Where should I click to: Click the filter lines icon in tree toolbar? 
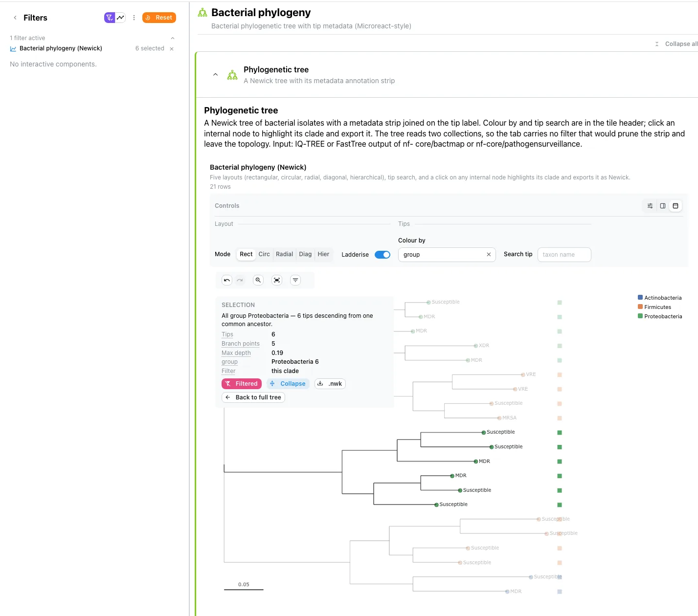[295, 280]
